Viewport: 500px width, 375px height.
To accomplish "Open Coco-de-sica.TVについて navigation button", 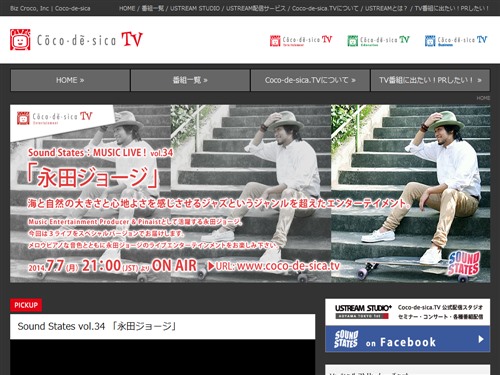I will (x=310, y=80).
